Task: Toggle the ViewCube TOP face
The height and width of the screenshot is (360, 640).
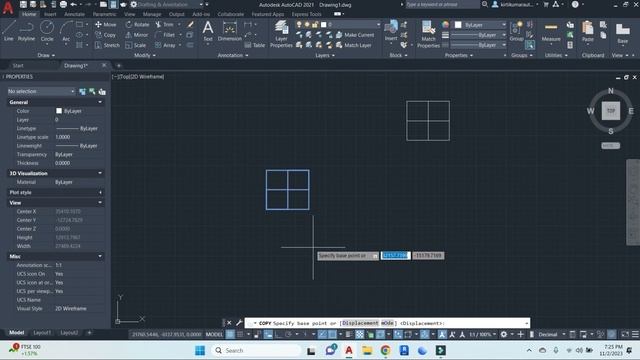Action: pyautogui.click(x=611, y=111)
